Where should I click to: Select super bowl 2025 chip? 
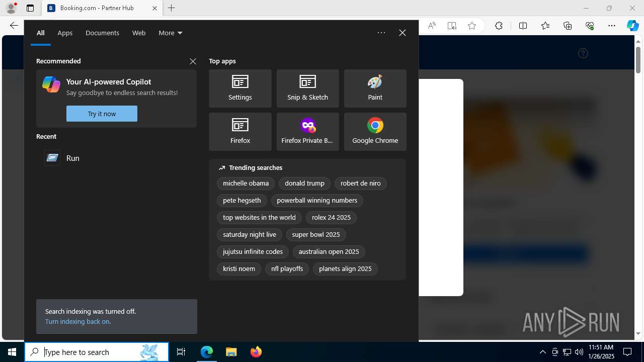pos(316,235)
